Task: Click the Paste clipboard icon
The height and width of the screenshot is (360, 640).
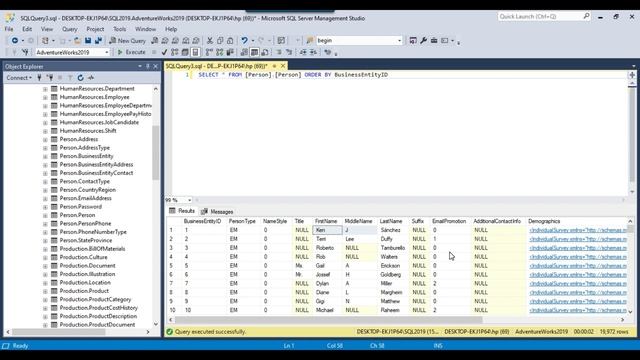Action: click(230, 40)
